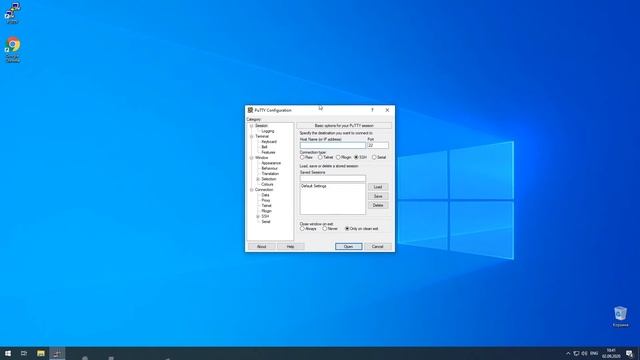Select Default Settings in the sessions list
Viewport: 640px width, 360px height.
[314, 186]
